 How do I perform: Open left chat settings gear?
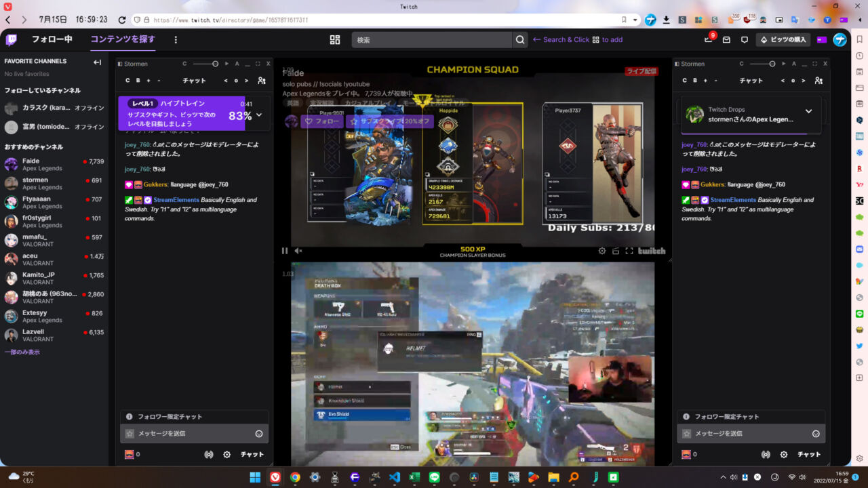(x=227, y=455)
